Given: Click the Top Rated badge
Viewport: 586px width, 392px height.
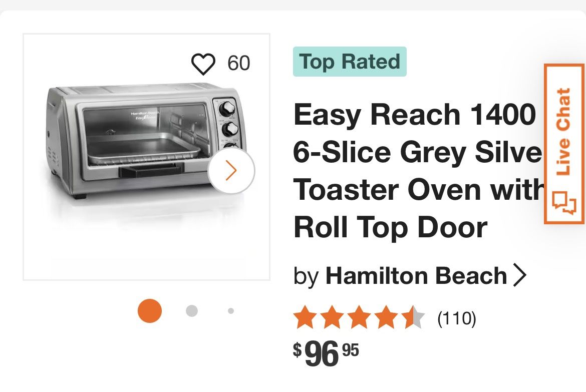Looking at the screenshot, I should point(350,62).
